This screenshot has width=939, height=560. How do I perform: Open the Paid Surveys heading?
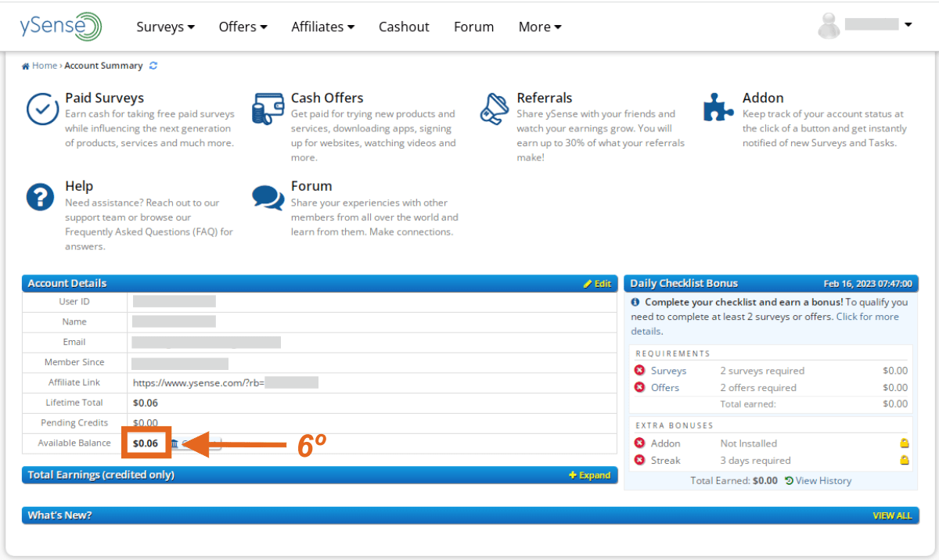[104, 98]
